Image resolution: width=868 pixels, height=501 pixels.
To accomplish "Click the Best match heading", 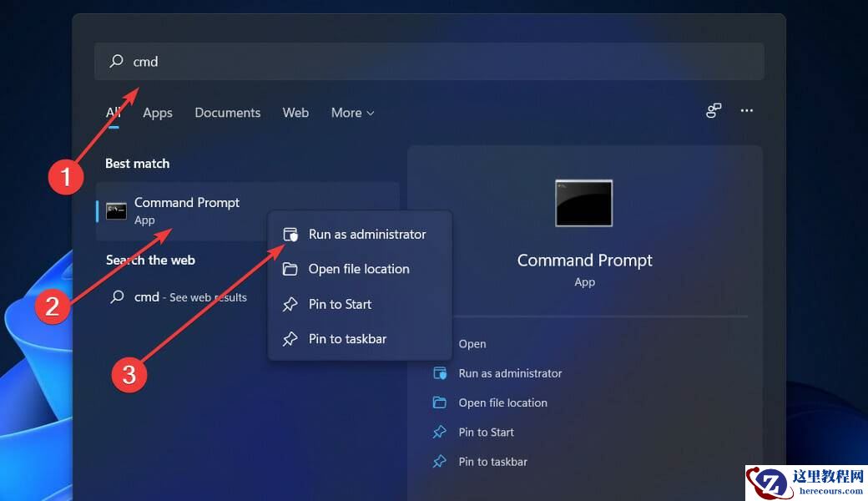I will coord(137,164).
